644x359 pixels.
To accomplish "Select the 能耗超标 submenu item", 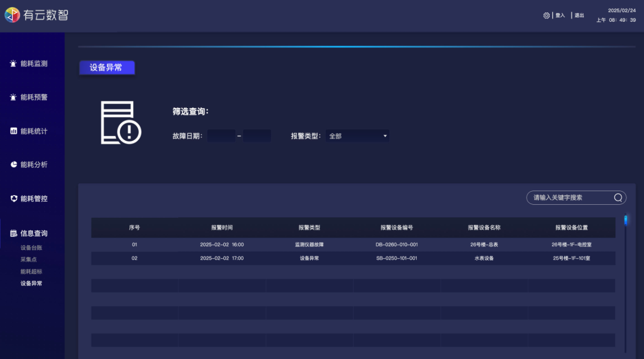I will [x=31, y=271].
